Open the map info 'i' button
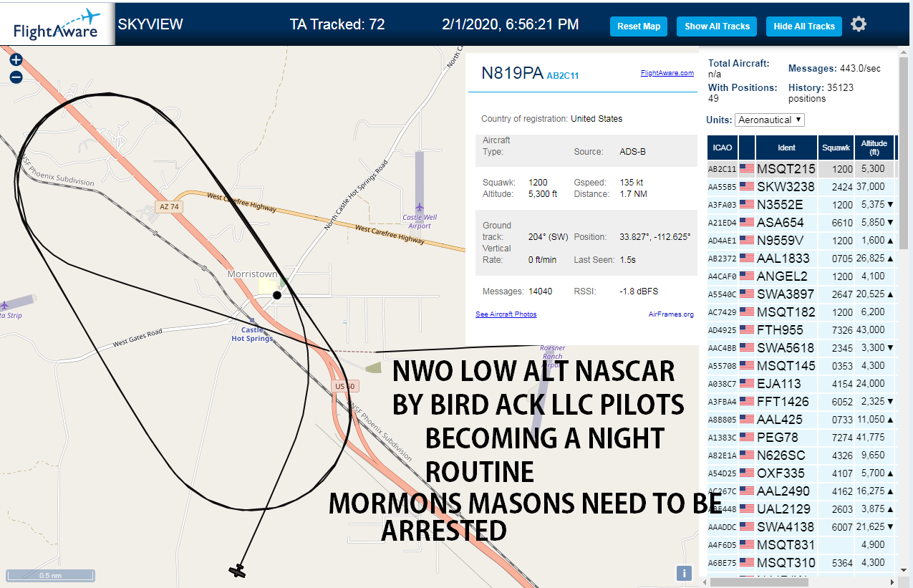The height and width of the screenshot is (588, 913). click(x=684, y=573)
